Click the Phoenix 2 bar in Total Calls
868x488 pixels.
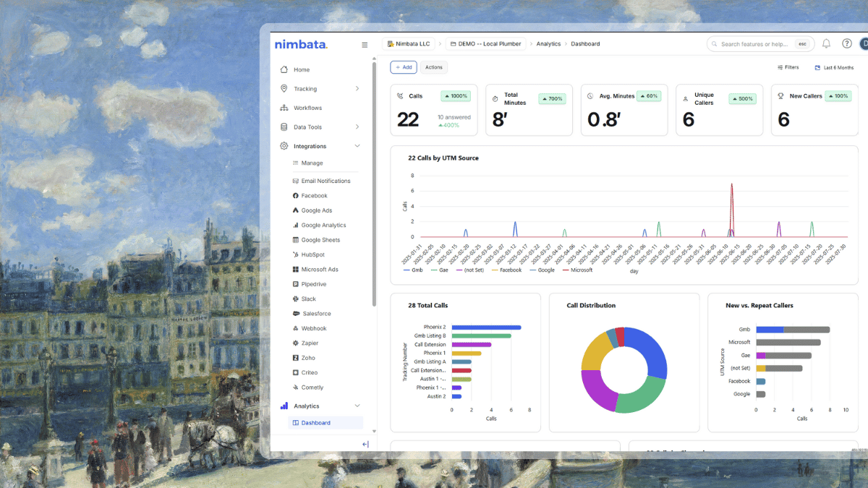pyautogui.click(x=486, y=328)
